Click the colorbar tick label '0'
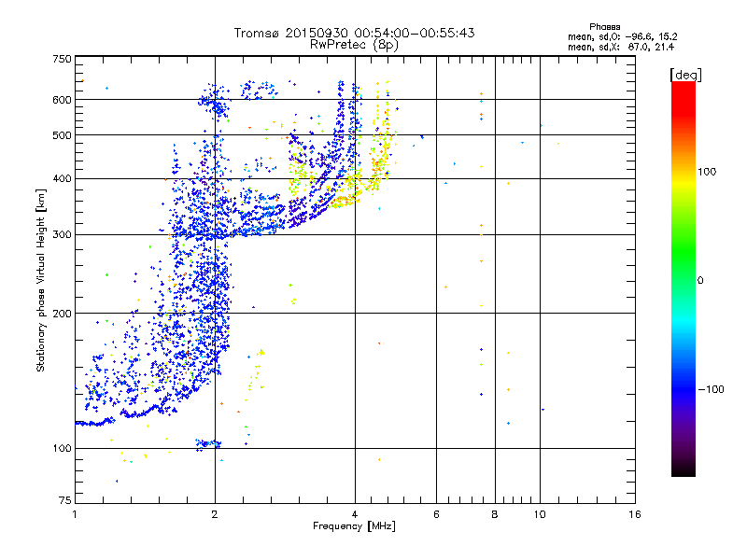Viewport: 747px width, 560px height. point(700,281)
